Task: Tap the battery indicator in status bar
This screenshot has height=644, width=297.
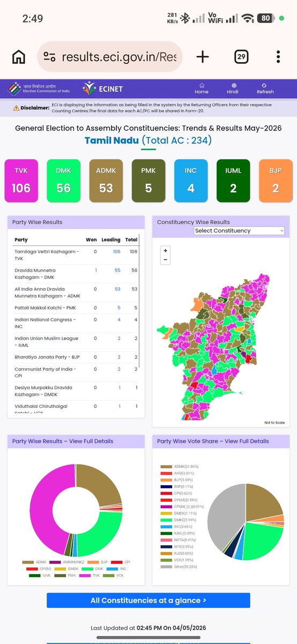Action: 266,18
